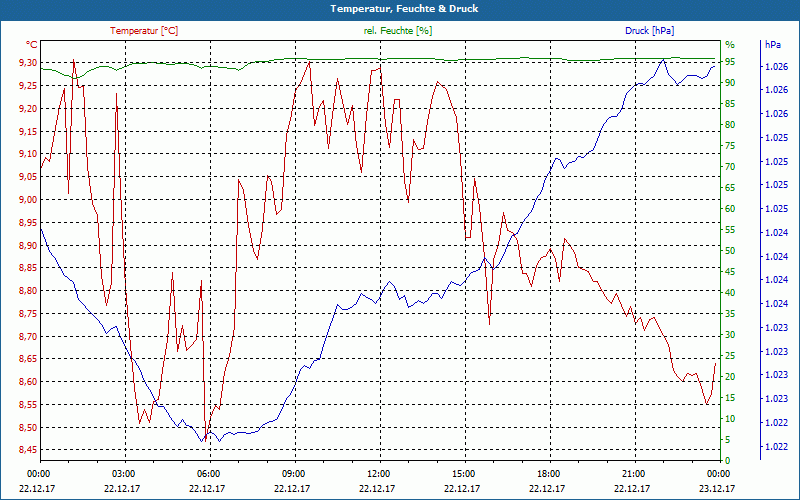The height and width of the screenshot is (500, 800).
Task: Click the green '15' humidity axis value
Action: [x=730, y=398]
